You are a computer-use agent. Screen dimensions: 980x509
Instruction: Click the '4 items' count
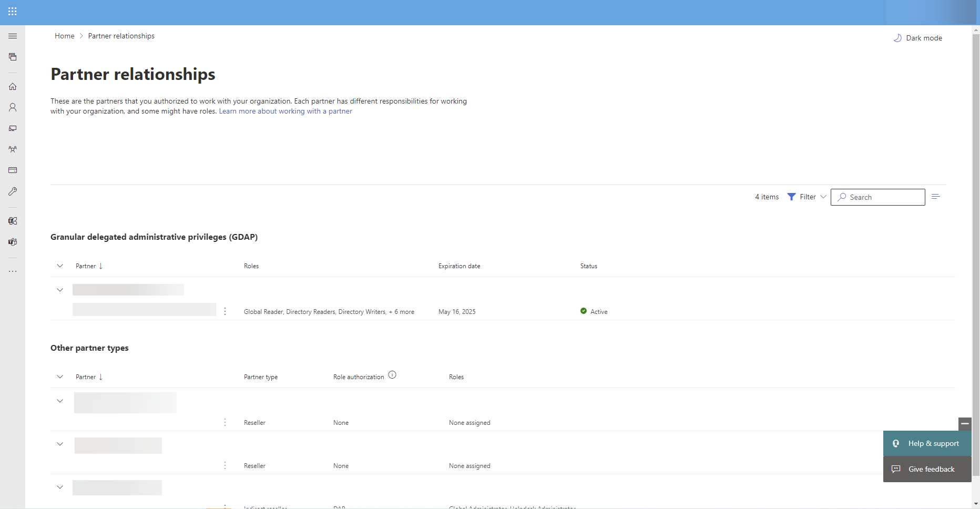pyautogui.click(x=767, y=197)
